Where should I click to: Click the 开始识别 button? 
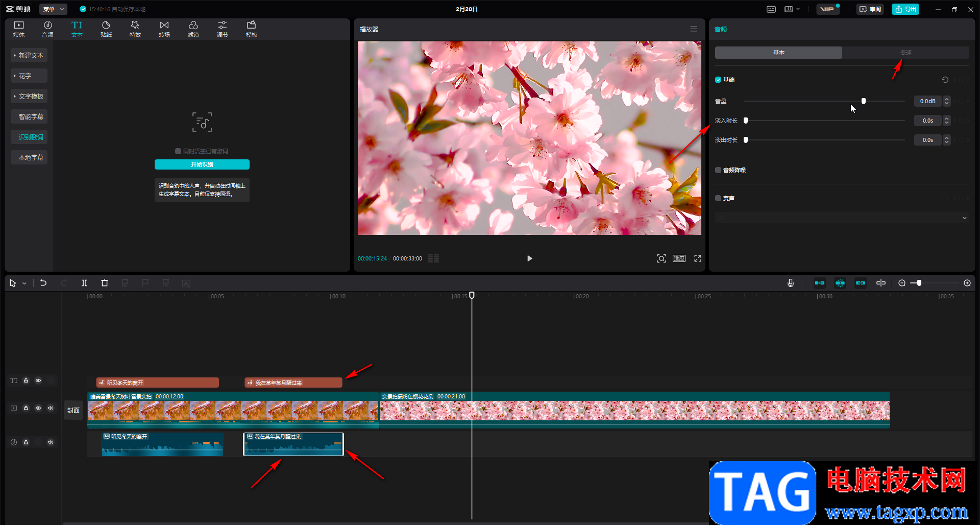202,164
